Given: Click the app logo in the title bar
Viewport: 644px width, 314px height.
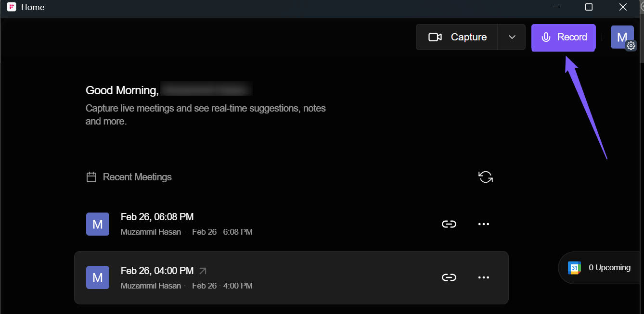Looking at the screenshot, I should click(x=11, y=7).
